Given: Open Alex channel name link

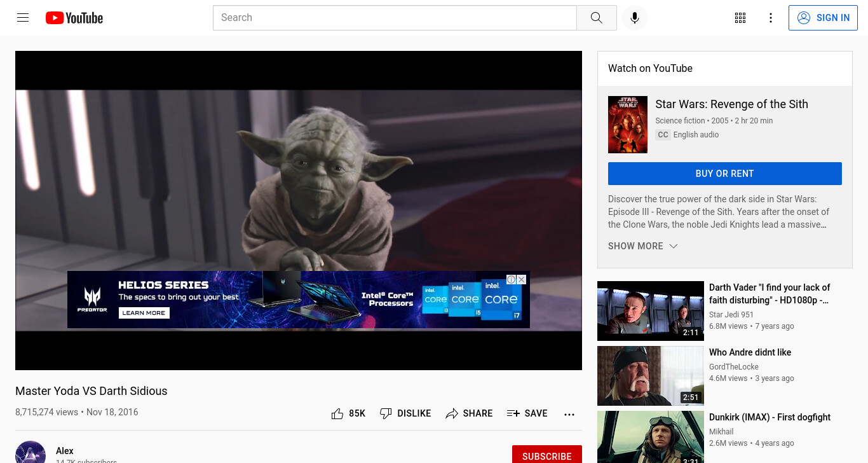Looking at the screenshot, I should click(x=65, y=451).
